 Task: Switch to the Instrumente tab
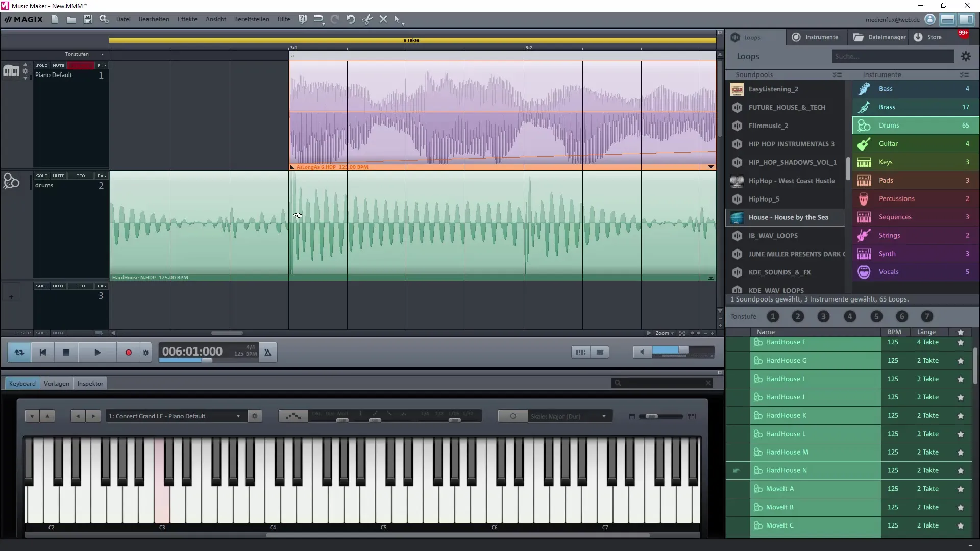815,37
